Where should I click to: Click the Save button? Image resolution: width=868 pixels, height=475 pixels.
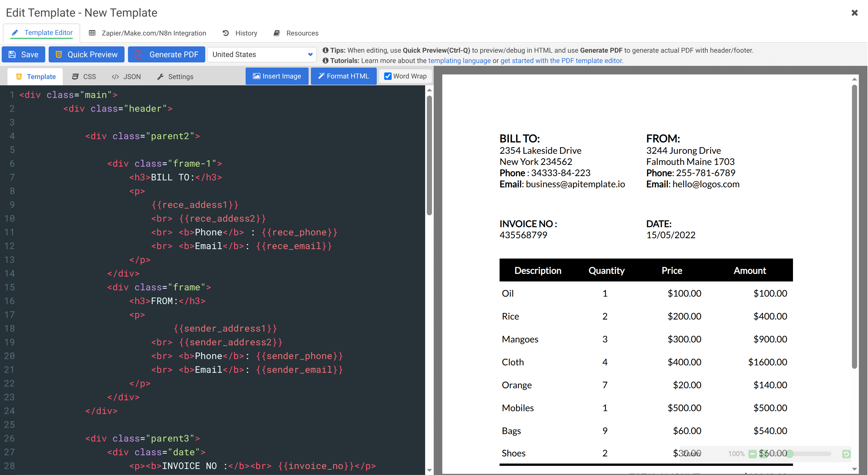[x=23, y=54]
